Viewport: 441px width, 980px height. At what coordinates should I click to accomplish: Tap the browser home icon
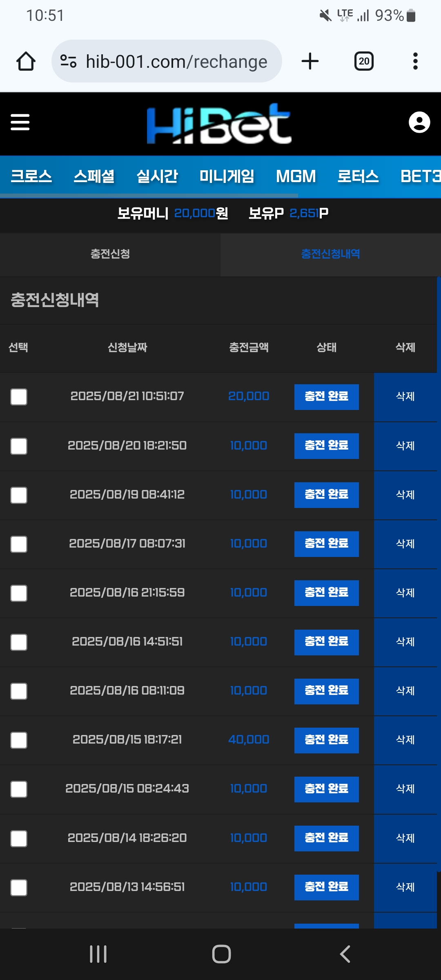pos(26,61)
